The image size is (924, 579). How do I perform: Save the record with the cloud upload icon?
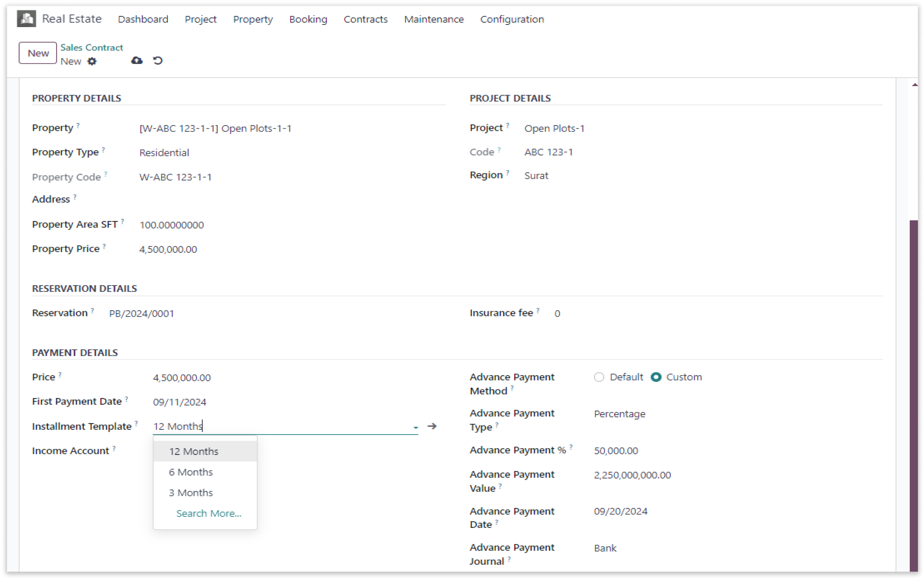(137, 60)
